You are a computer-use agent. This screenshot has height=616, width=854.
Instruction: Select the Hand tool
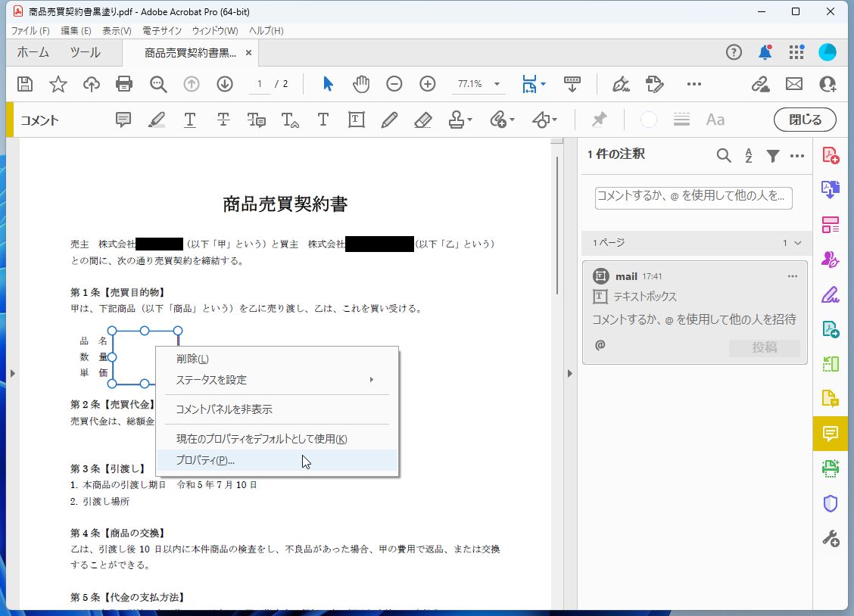click(361, 84)
